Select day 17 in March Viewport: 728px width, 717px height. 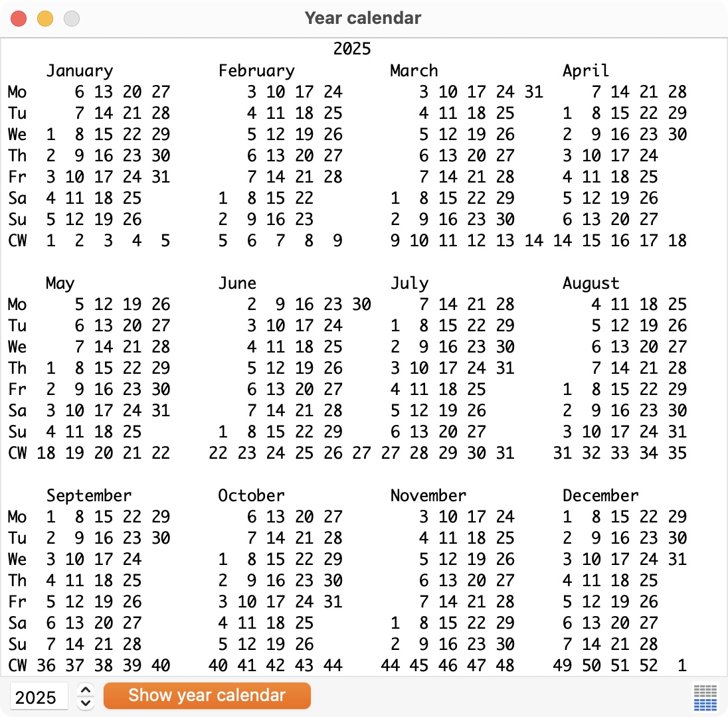476,92
